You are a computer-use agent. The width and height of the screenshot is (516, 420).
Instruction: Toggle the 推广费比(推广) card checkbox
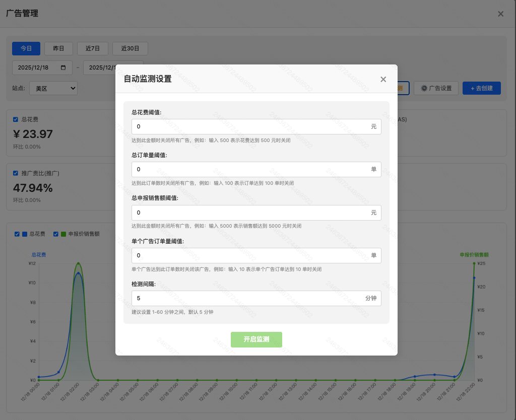16,173
